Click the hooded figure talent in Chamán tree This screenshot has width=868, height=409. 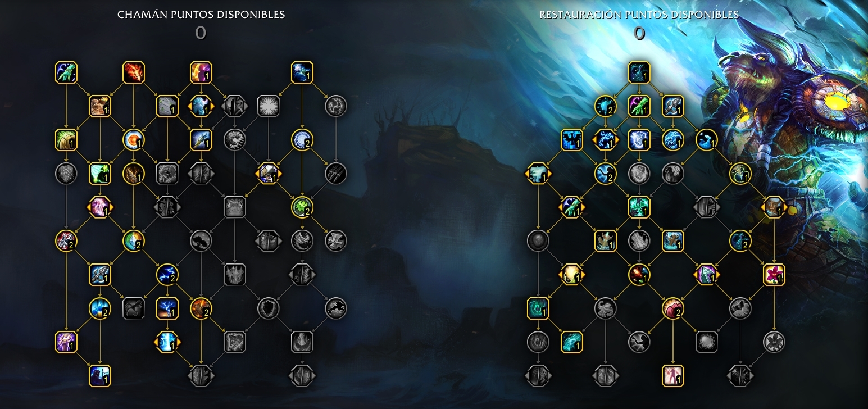100,376
